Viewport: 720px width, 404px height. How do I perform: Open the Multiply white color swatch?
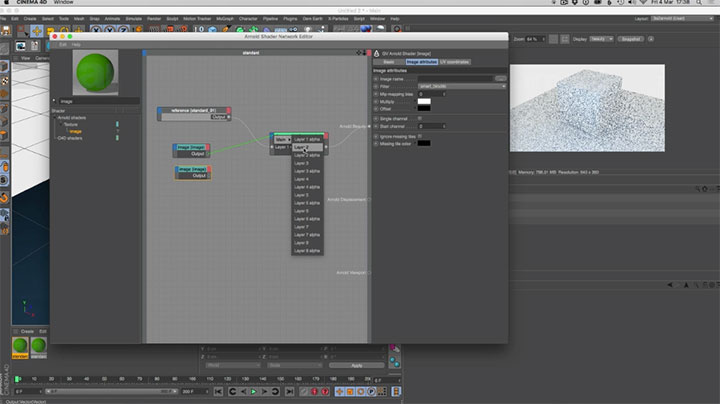(424, 101)
